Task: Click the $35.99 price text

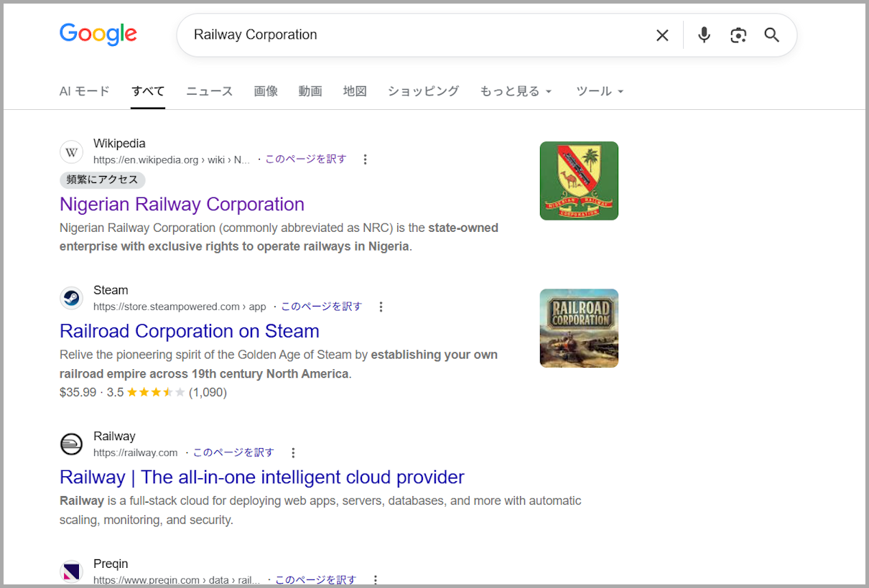Action: click(x=78, y=393)
